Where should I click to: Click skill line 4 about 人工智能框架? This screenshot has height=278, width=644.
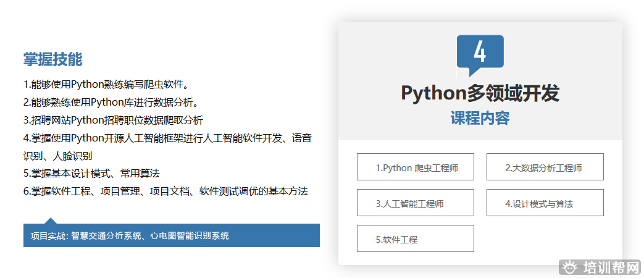[x=167, y=138]
